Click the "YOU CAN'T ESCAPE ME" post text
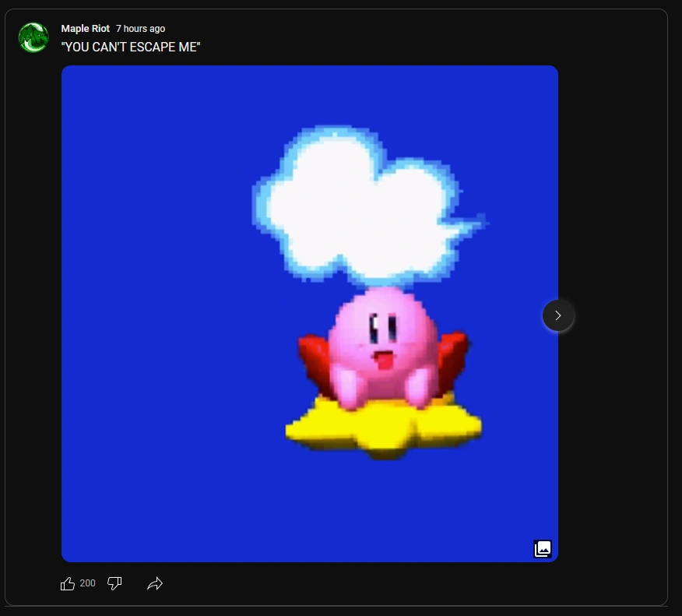Image resolution: width=682 pixels, height=616 pixels. 130,47
